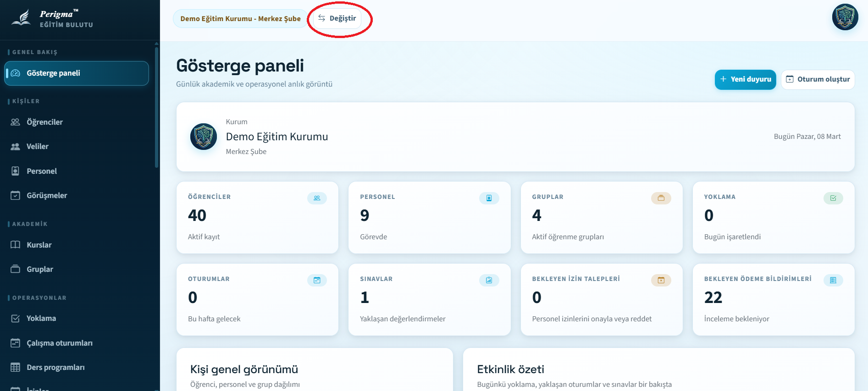Click the exam icon on Sınavlar card
Image resolution: width=868 pixels, height=391 pixels.
coord(489,280)
